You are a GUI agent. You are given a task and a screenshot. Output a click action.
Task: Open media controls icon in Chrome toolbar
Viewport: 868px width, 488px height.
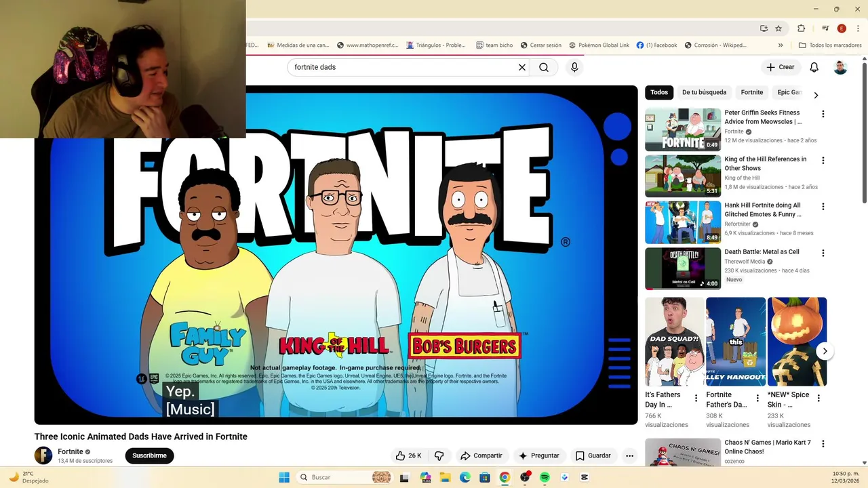(825, 28)
